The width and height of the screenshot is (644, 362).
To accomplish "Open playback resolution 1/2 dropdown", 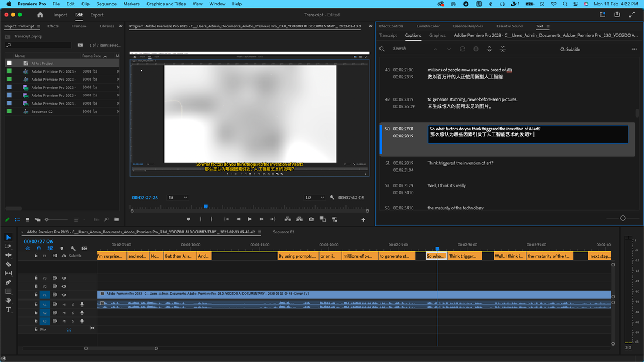I will (x=314, y=198).
